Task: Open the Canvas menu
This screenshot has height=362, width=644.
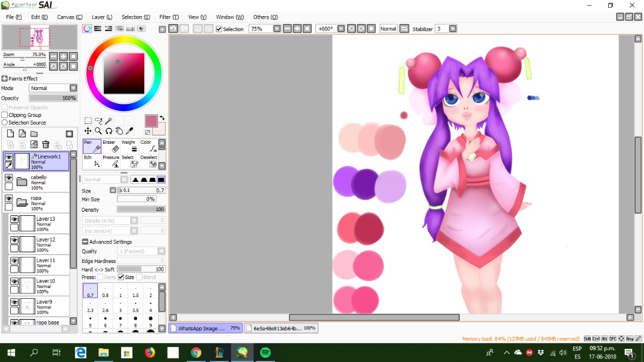Action: pos(69,17)
